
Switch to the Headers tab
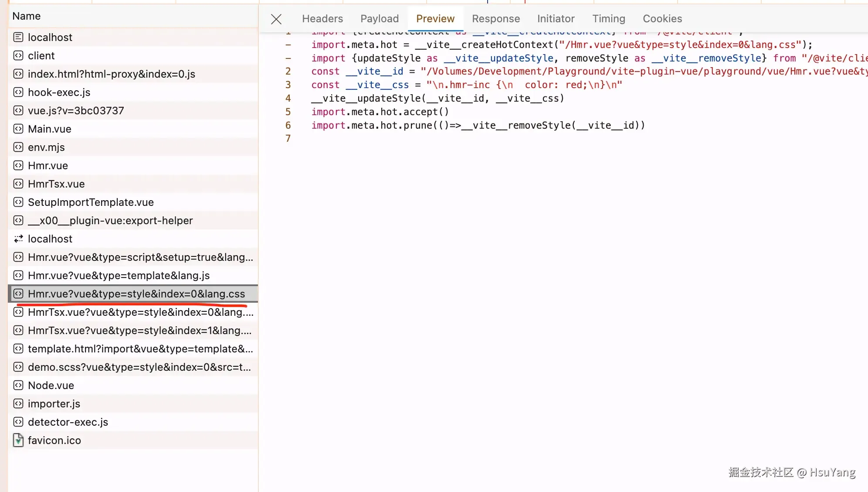click(x=322, y=19)
